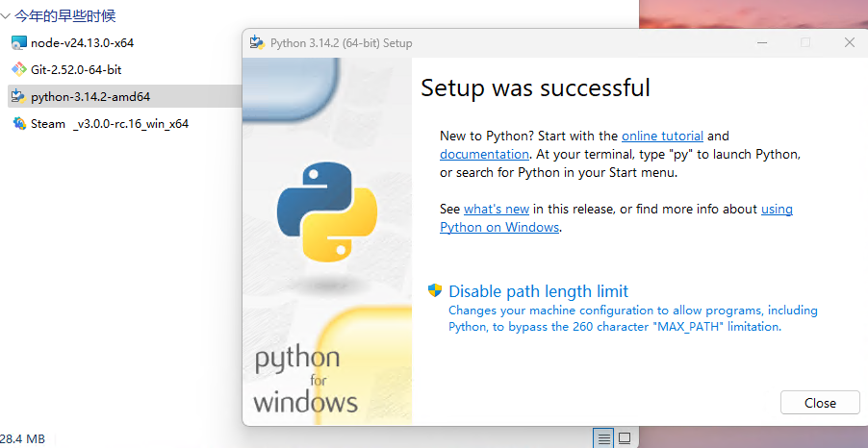Image resolution: width=868 pixels, height=448 pixels.
Task: Switch Explorer to details view icon
Action: (x=604, y=438)
